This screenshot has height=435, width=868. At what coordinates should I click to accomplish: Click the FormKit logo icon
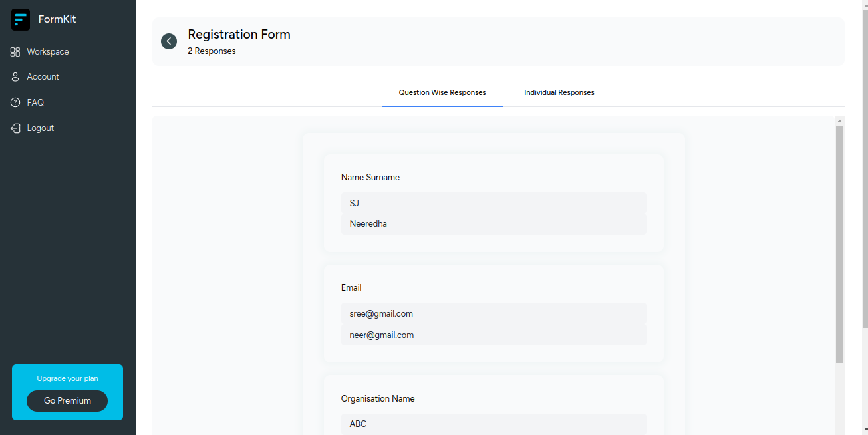[21, 19]
